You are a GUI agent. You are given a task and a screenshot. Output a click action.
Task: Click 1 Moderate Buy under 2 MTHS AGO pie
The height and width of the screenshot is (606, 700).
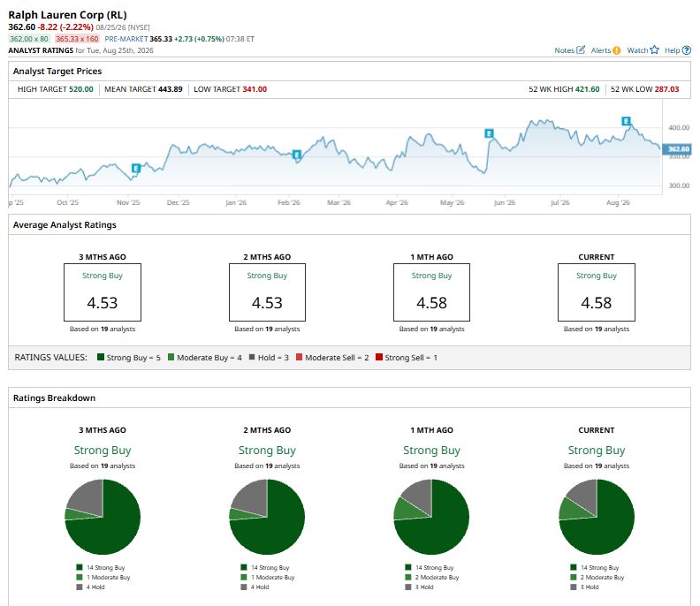pyautogui.click(x=268, y=578)
